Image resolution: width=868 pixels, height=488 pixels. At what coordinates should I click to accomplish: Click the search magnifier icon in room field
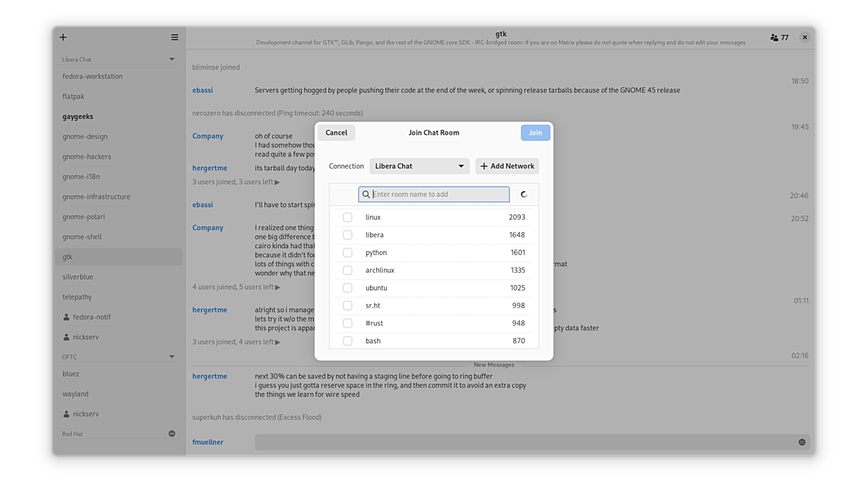tap(366, 195)
